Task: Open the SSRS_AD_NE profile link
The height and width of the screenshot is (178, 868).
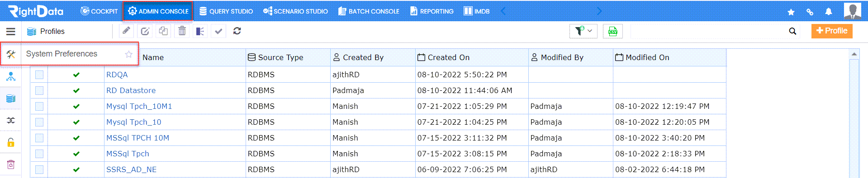Action: click(x=131, y=169)
